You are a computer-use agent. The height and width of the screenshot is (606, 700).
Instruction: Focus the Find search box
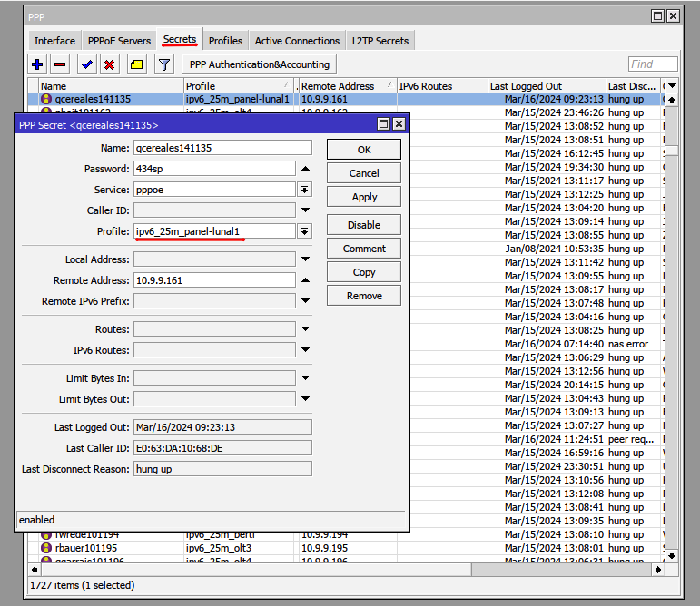click(653, 64)
